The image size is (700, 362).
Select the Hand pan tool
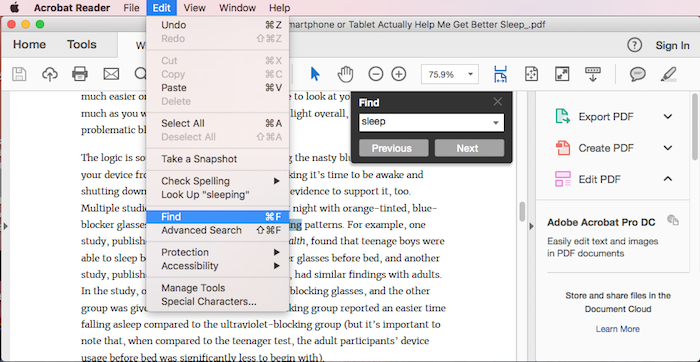tap(345, 74)
